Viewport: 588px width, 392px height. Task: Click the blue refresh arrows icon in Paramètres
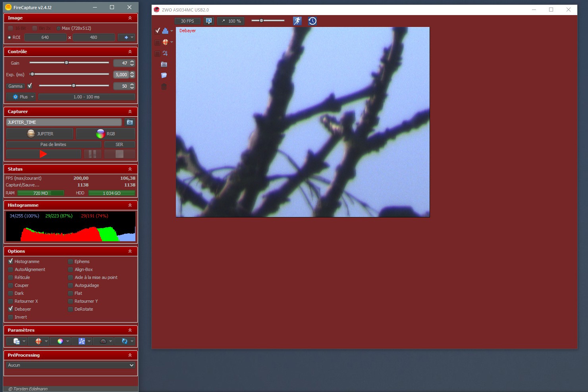pos(125,341)
